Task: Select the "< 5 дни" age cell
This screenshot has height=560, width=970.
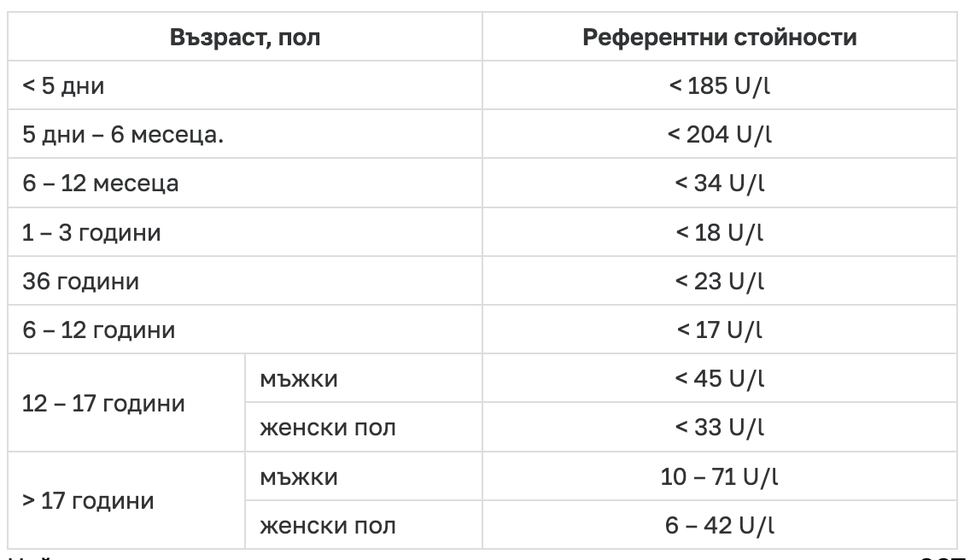Action: coord(64,86)
